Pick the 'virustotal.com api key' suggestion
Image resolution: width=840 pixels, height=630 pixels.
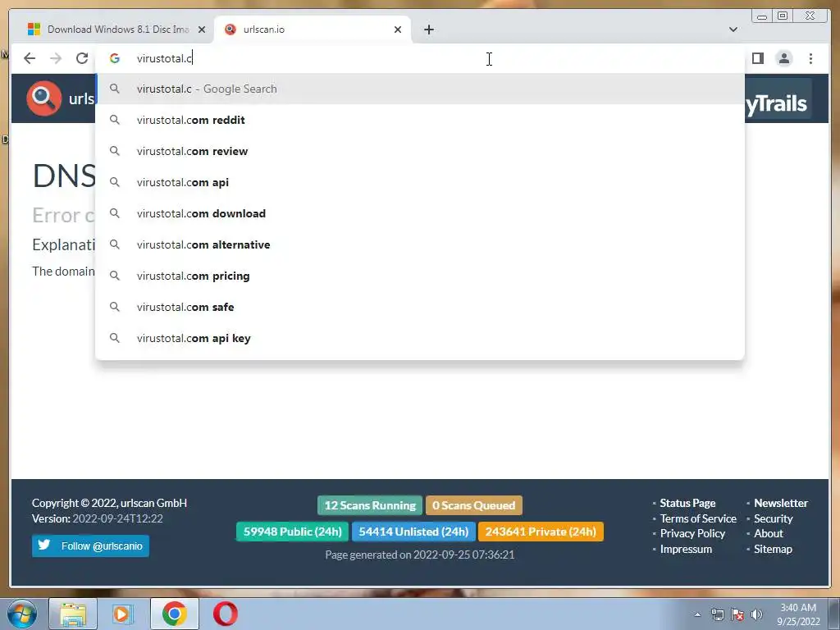(419, 338)
